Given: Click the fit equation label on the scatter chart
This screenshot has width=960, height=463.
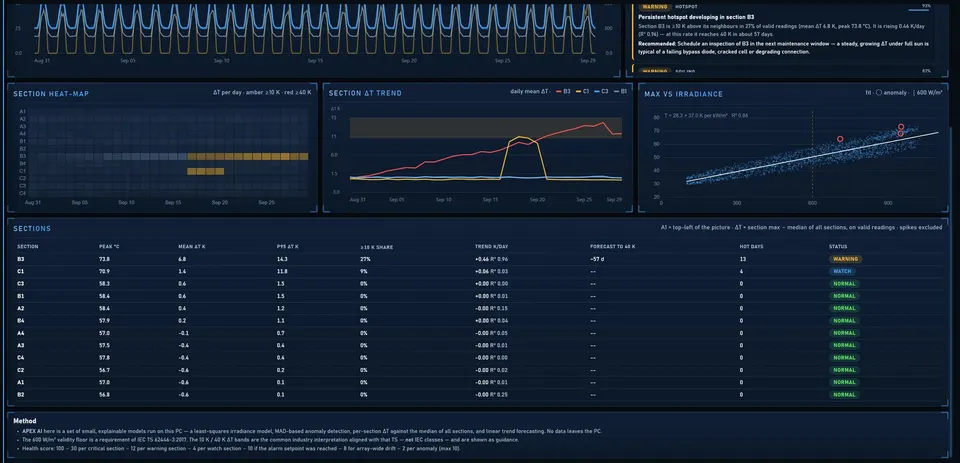Looking at the screenshot, I should click(x=706, y=115).
